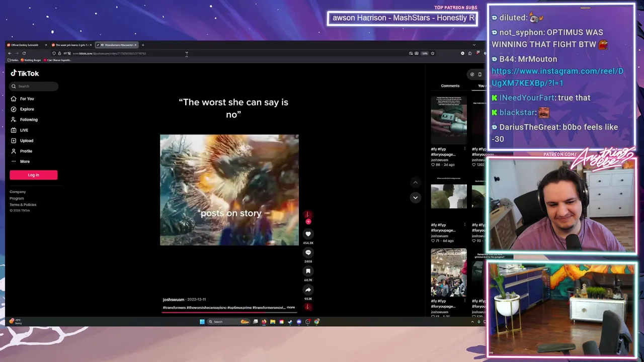Expand the More menu in the sidebar
Viewport: 644px width, 362px height.
21,161
